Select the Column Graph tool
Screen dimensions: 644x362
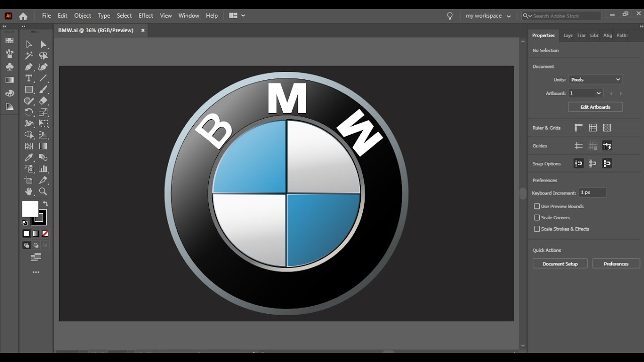tap(43, 169)
